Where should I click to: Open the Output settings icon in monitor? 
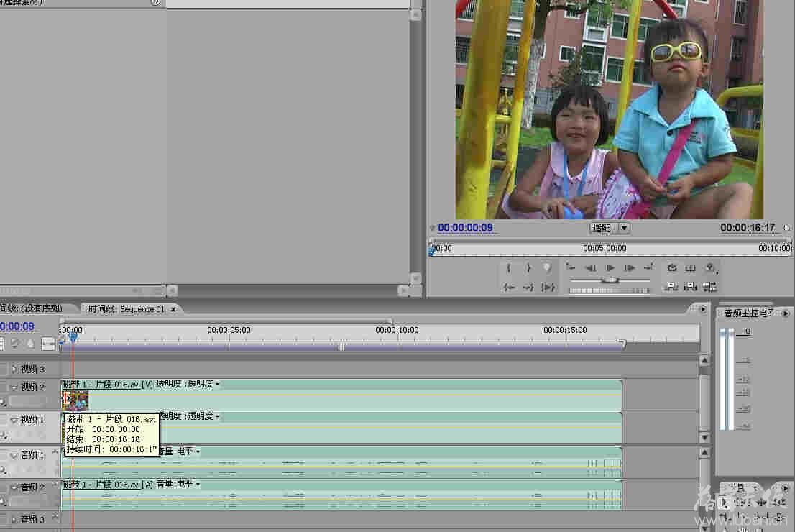[710, 267]
